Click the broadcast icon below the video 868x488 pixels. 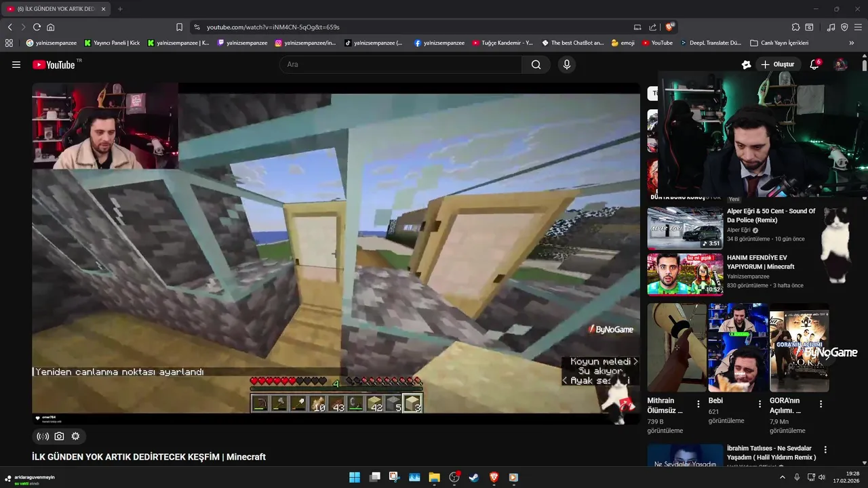pos(43,436)
